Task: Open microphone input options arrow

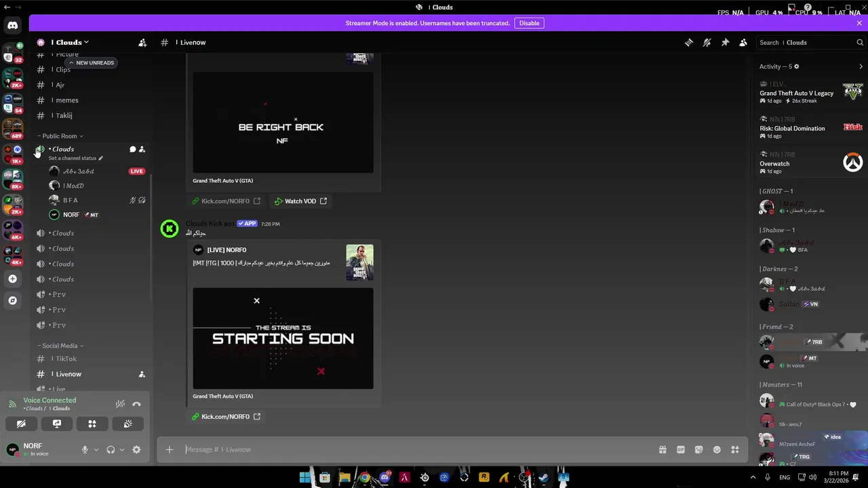Action: click(x=96, y=449)
